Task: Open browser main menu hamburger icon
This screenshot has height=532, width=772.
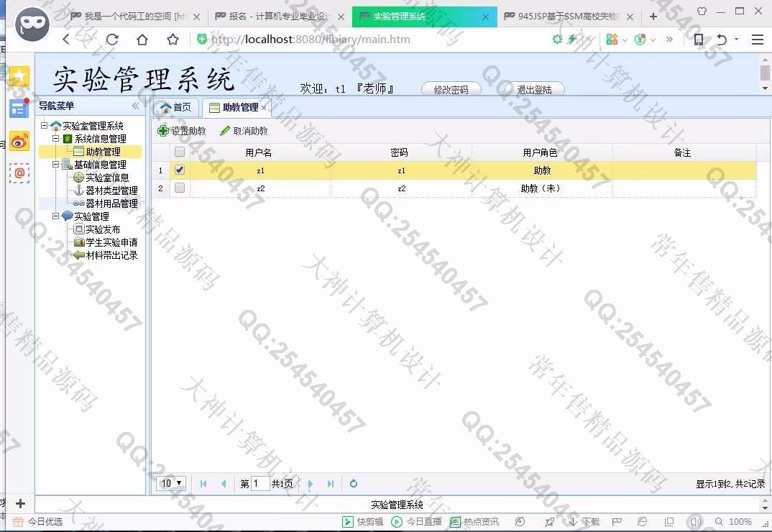Action: point(757,40)
